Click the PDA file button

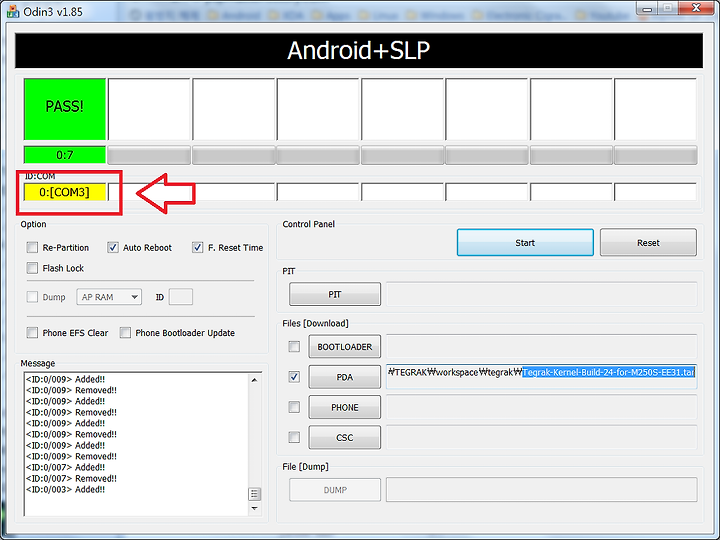[344, 377]
